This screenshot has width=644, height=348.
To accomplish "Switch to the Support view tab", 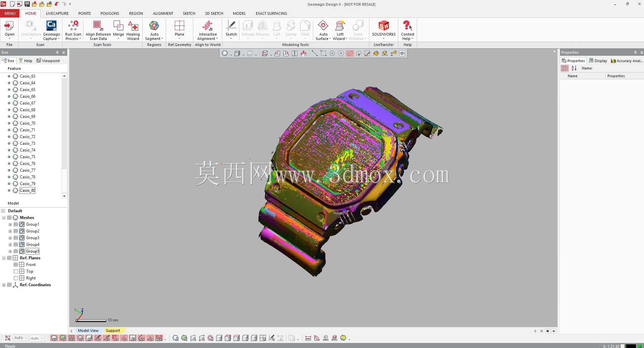I will pyautogui.click(x=113, y=331).
